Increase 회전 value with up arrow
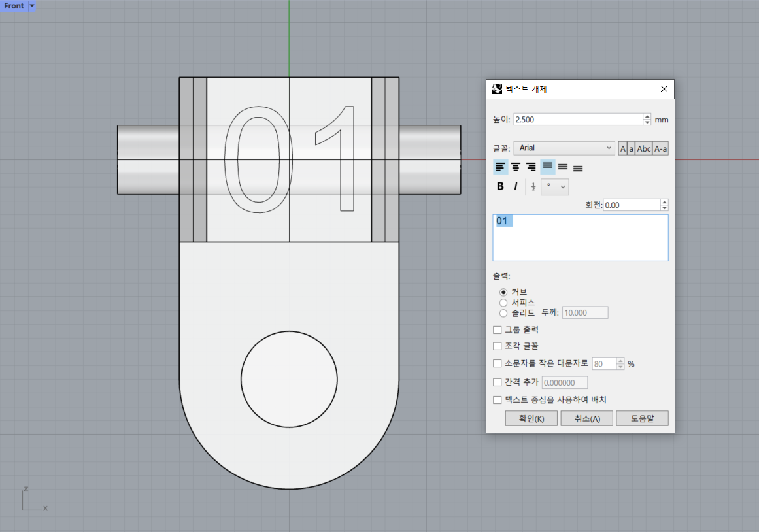 click(664, 203)
